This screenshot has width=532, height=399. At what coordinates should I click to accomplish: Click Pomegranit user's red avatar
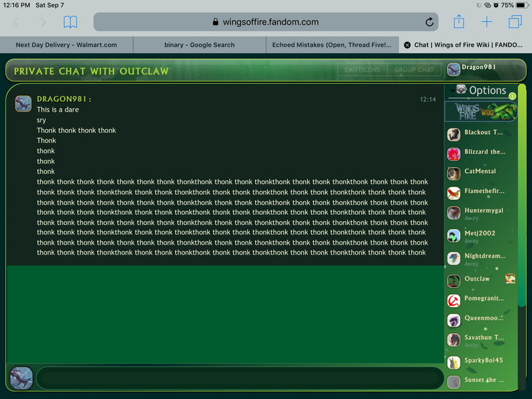click(x=454, y=301)
